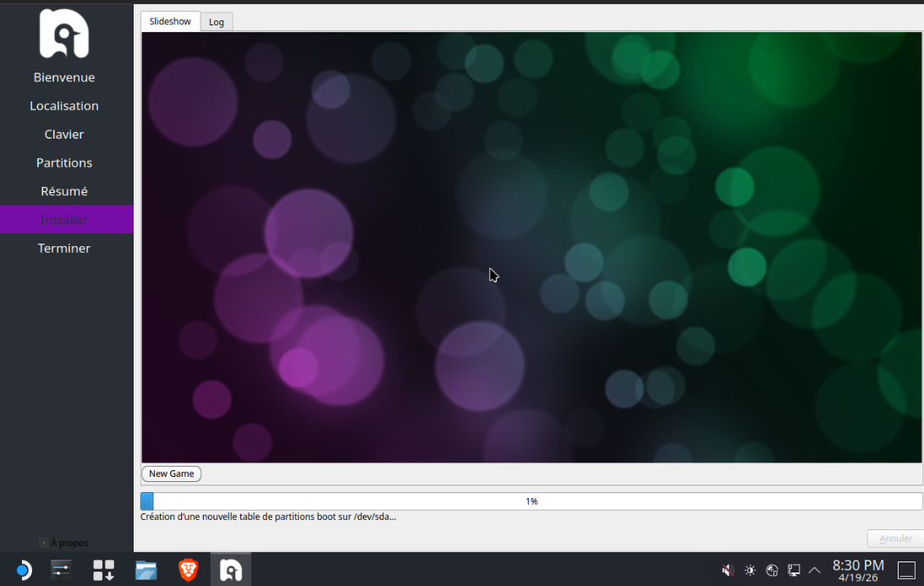
Task: Click the installer logo in the sidebar
Action: 64,34
